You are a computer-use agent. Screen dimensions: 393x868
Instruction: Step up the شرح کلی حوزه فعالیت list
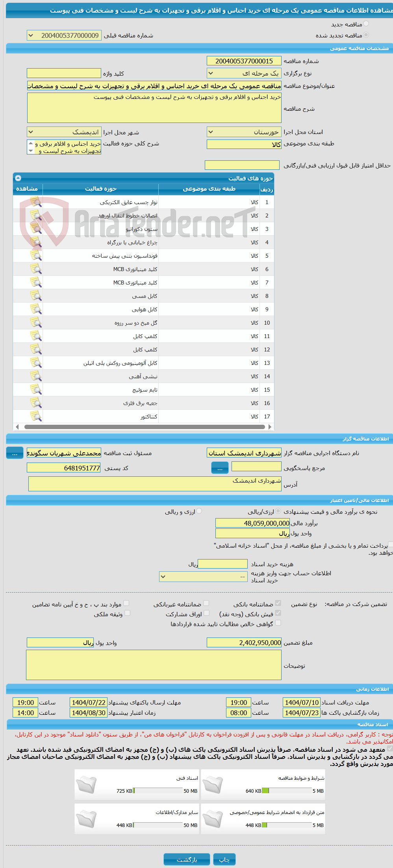(31, 143)
